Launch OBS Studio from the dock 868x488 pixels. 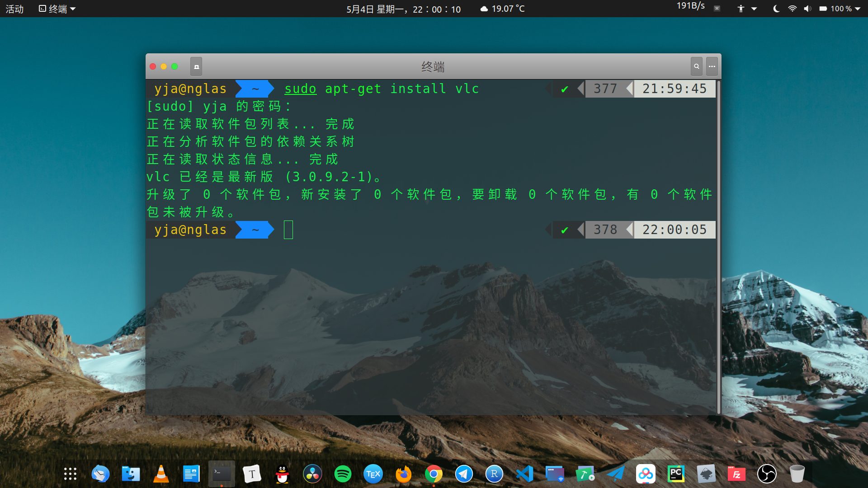(767, 474)
